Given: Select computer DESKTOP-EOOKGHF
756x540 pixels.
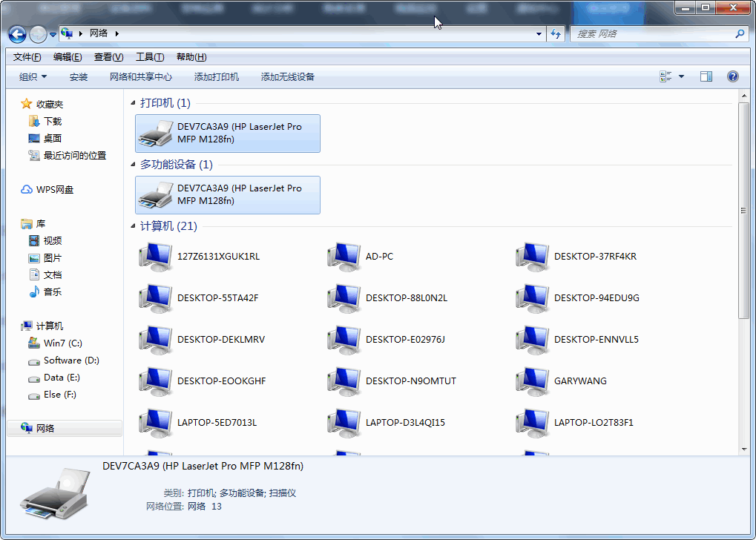Looking at the screenshot, I should (203, 381).
